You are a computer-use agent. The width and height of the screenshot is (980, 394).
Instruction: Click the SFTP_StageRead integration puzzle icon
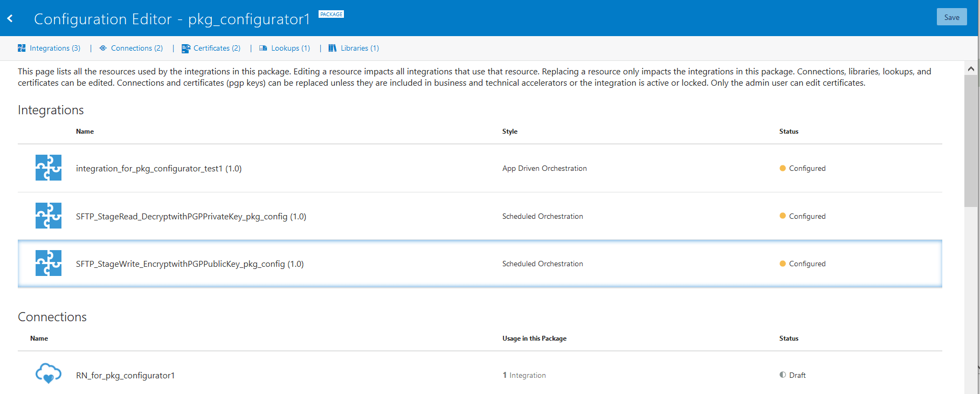pyautogui.click(x=49, y=216)
